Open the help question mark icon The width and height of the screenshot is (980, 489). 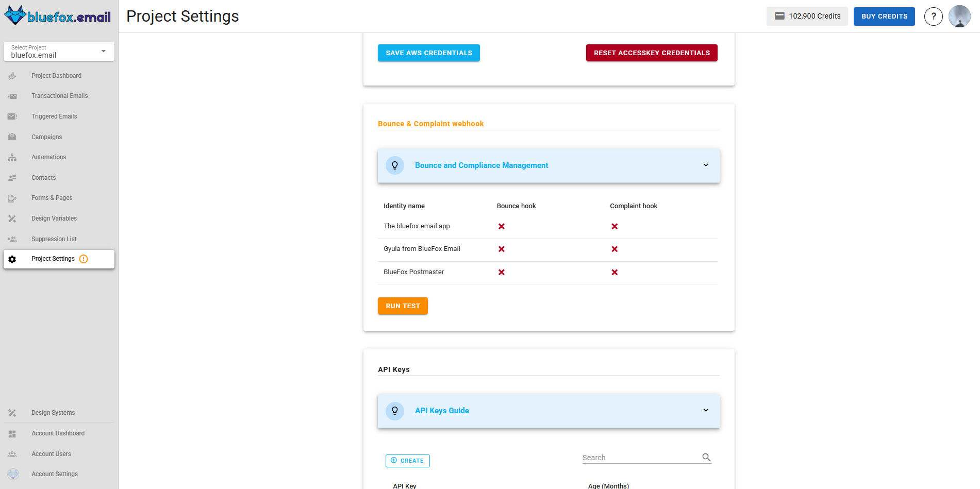pos(934,16)
